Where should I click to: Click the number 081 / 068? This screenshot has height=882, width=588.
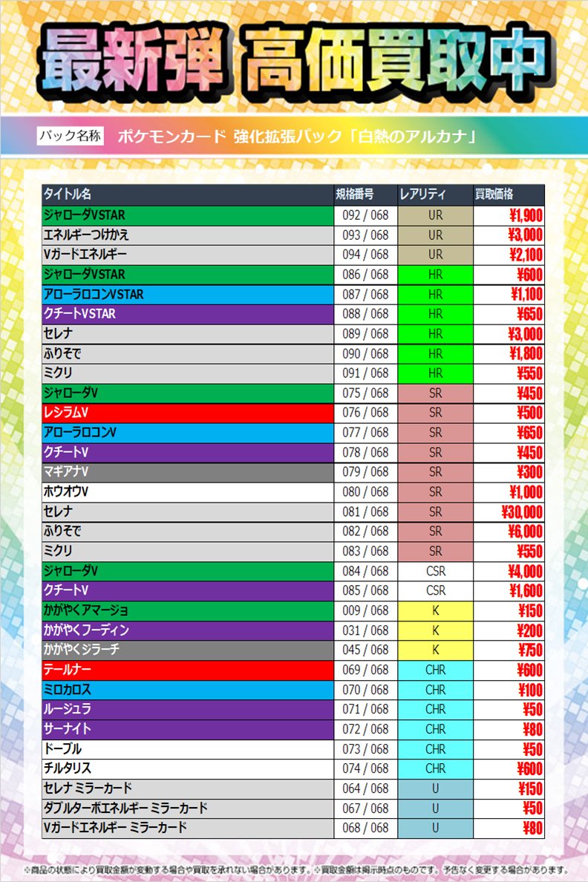(x=365, y=512)
